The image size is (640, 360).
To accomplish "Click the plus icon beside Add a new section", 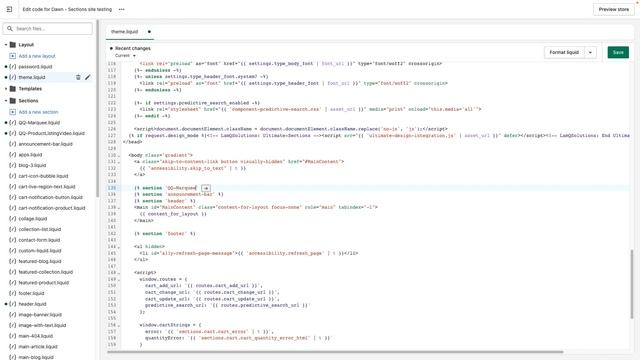I will [13, 112].
